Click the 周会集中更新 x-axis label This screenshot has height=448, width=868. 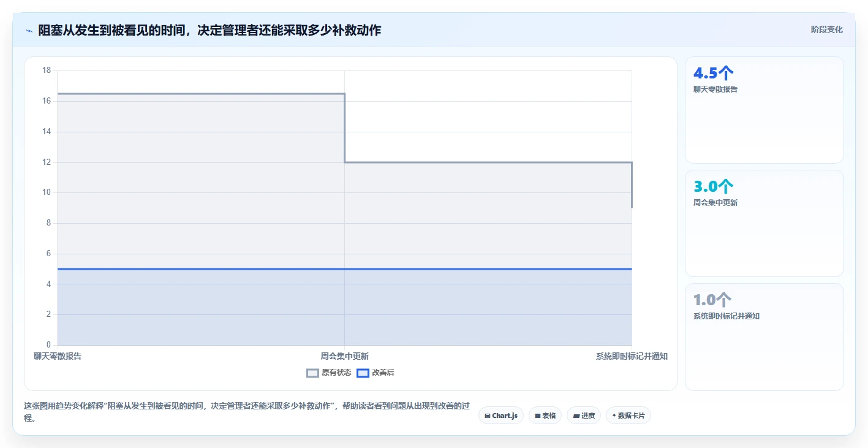click(x=344, y=356)
